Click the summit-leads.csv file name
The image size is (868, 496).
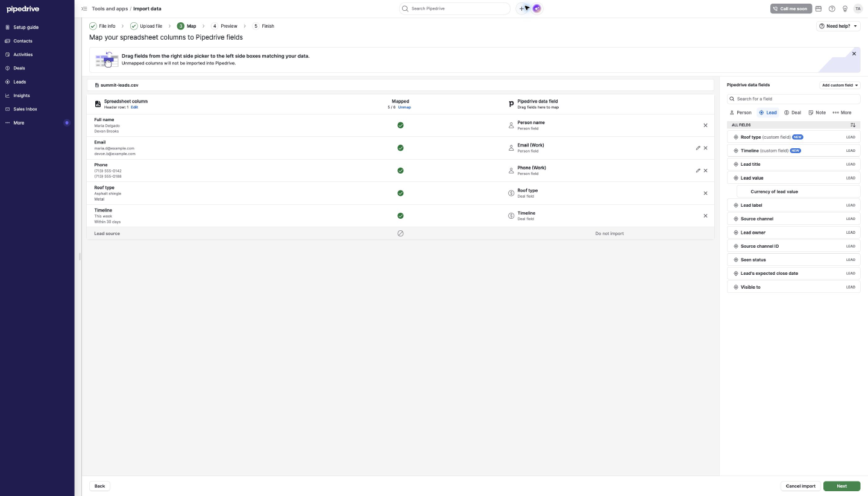(119, 85)
